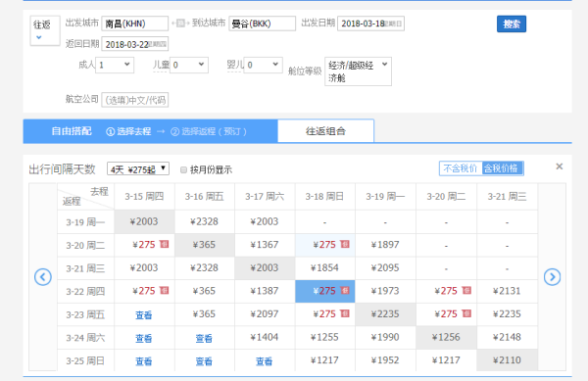Open the 儿童 children count dropdown

(188, 65)
